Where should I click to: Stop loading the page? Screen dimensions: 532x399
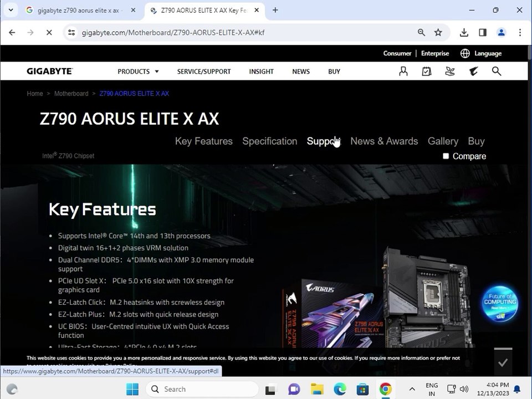tap(49, 33)
